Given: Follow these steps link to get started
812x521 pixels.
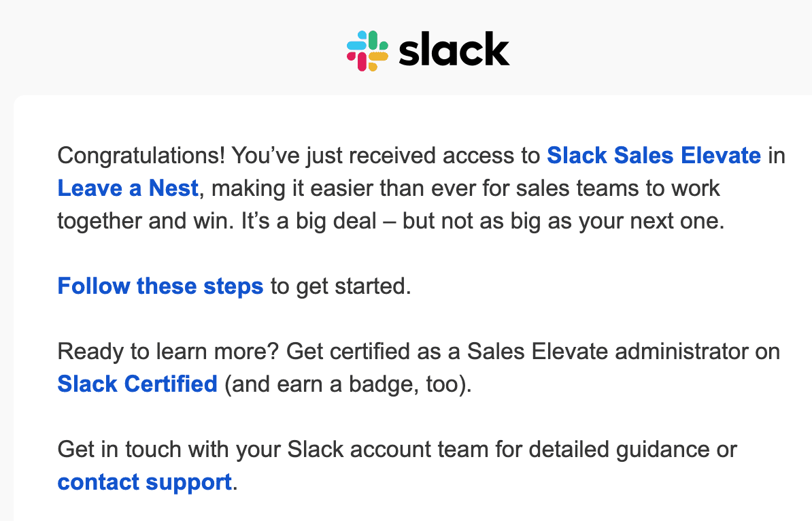Looking at the screenshot, I should [160, 286].
